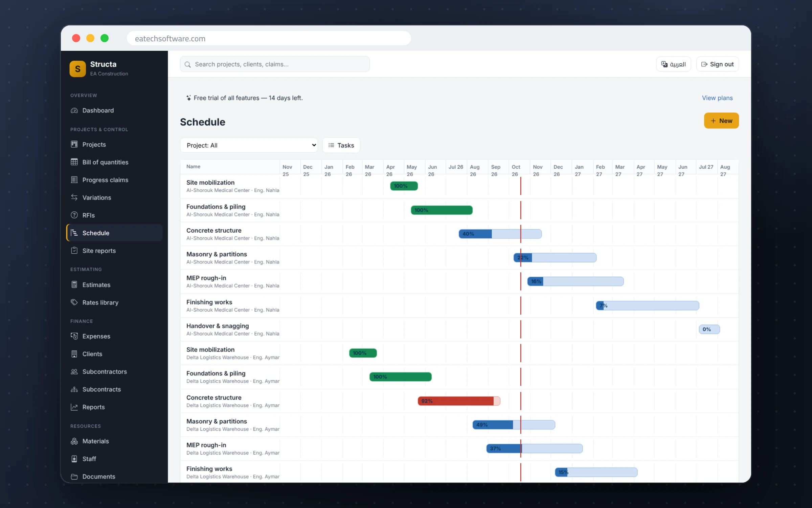Open the Variations arrows icon
The height and width of the screenshot is (508, 812).
[x=74, y=197]
